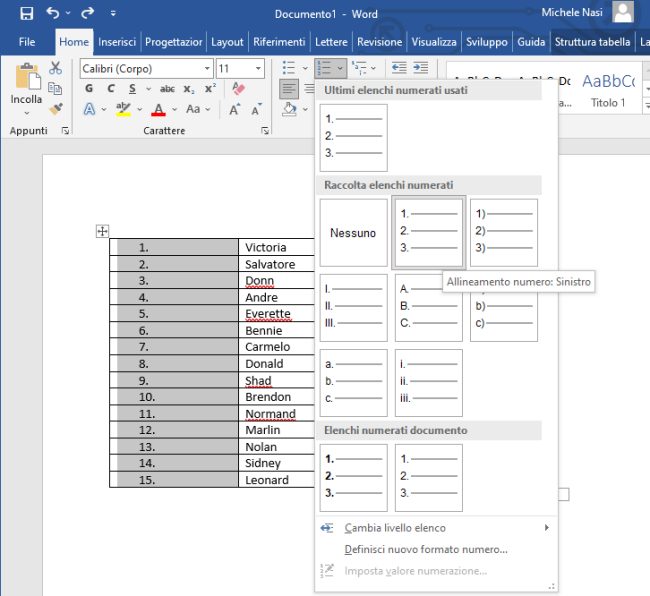Click the Michele Nasi account avatar

623,12
